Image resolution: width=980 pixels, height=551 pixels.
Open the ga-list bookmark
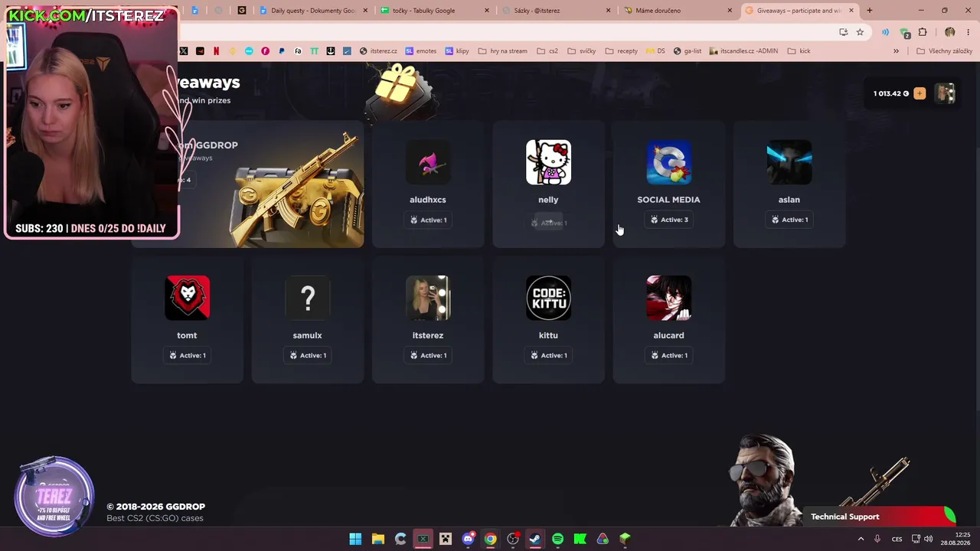(x=688, y=51)
